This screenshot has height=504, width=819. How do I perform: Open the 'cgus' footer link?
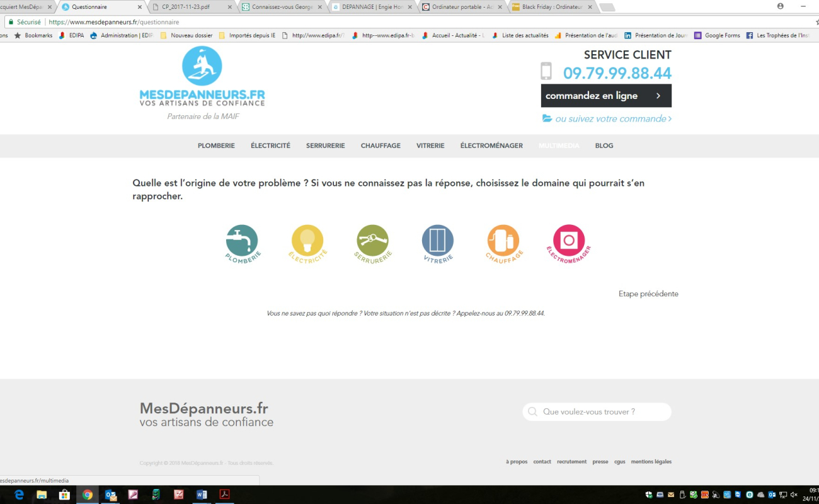tap(620, 462)
